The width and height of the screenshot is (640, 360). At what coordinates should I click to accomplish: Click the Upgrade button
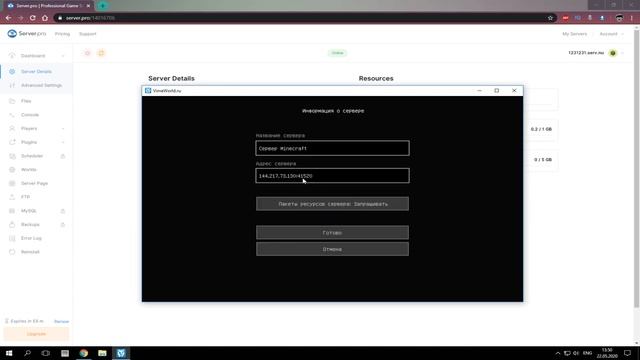[x=36, y=334]
